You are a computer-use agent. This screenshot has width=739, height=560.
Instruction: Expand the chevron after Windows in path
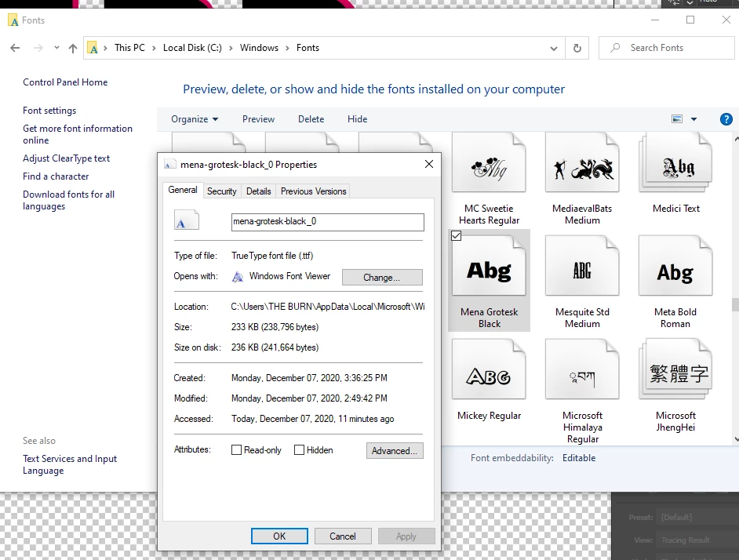point(287,48)
